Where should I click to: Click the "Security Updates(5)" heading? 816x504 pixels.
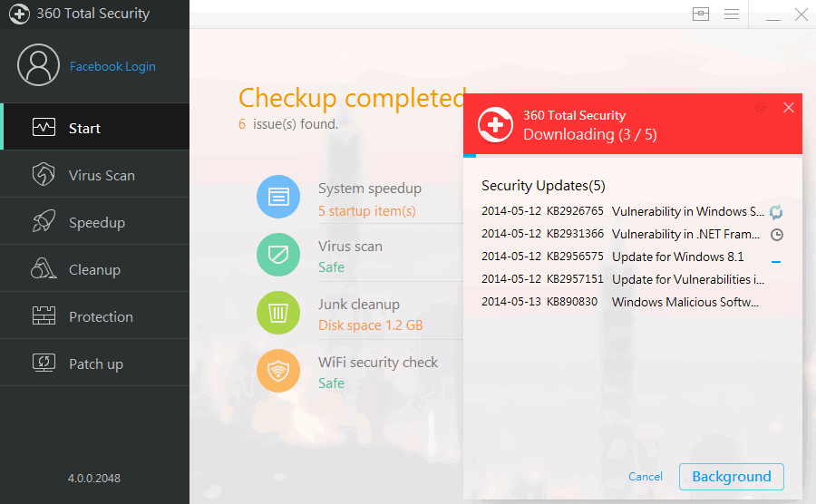point(543,186)
